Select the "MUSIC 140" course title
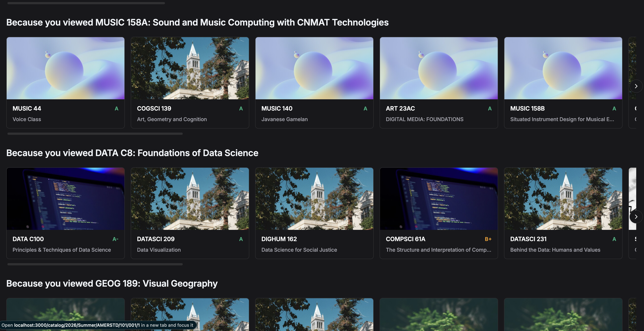Image resolution: width=644 pixels, height=331 pixels. (277, 109)
